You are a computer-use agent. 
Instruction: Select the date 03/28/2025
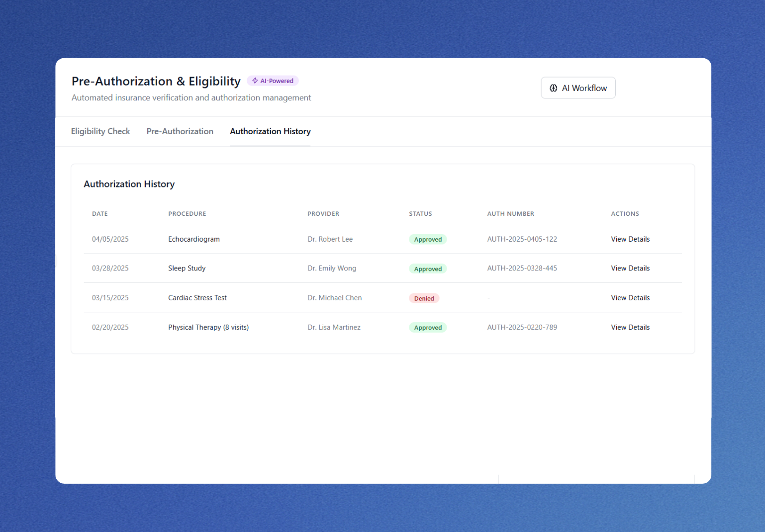coord(110,268)
